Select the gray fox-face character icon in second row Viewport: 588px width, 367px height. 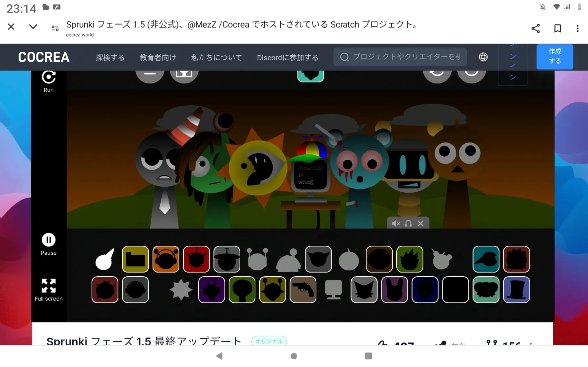click(364, 289)
